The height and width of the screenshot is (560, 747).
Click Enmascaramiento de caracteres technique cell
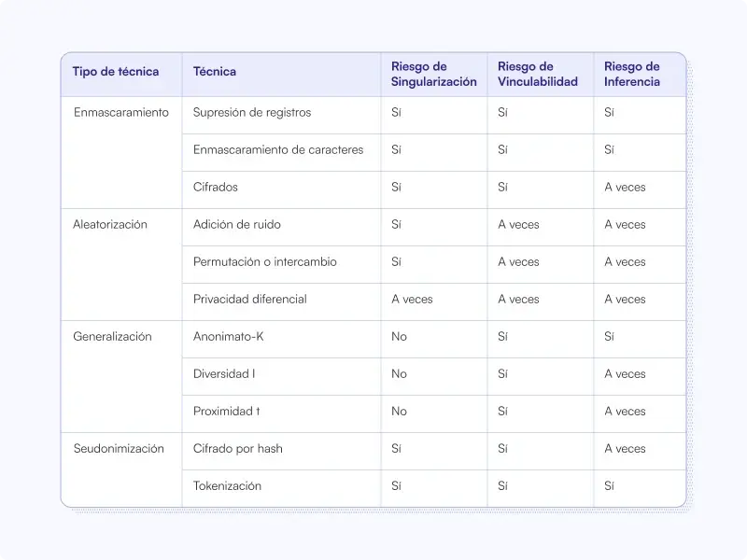click(281, 152)
